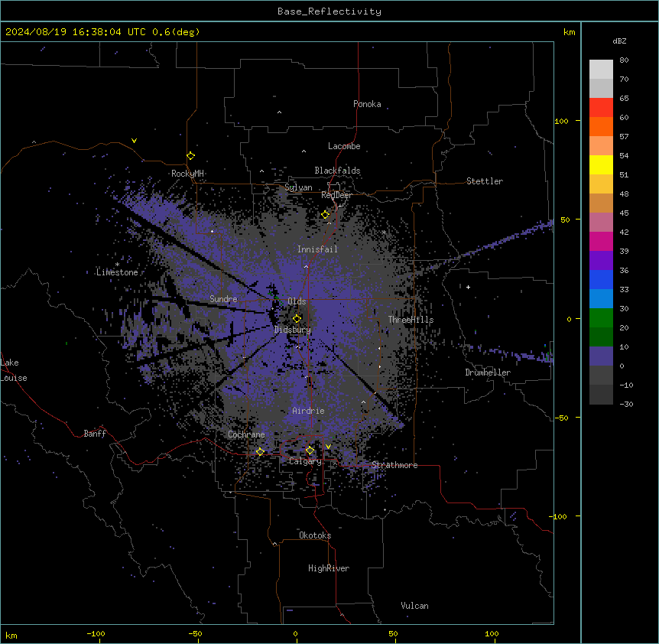Viewport: 659px width, 644px height.
Task: Click the yellow V marker northwest of RockyMH
Action: (134, 141)
